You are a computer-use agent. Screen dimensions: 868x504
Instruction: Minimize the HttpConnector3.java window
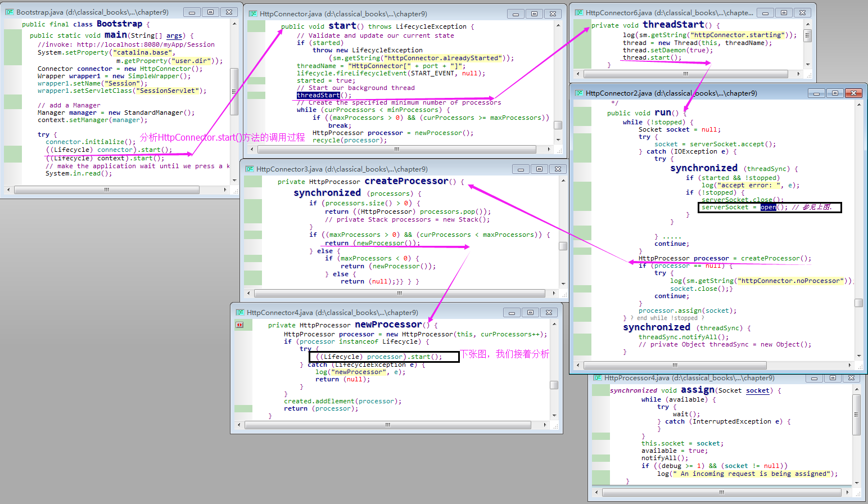pos(521,169)
